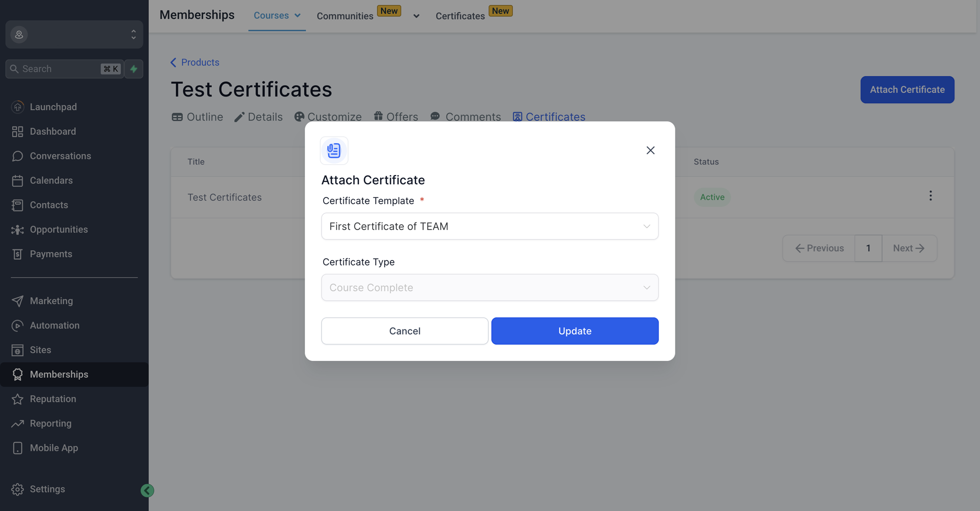Open the three-dot menu for Test Certificates row
Screen dimensions: 980x511
(930, 196)
